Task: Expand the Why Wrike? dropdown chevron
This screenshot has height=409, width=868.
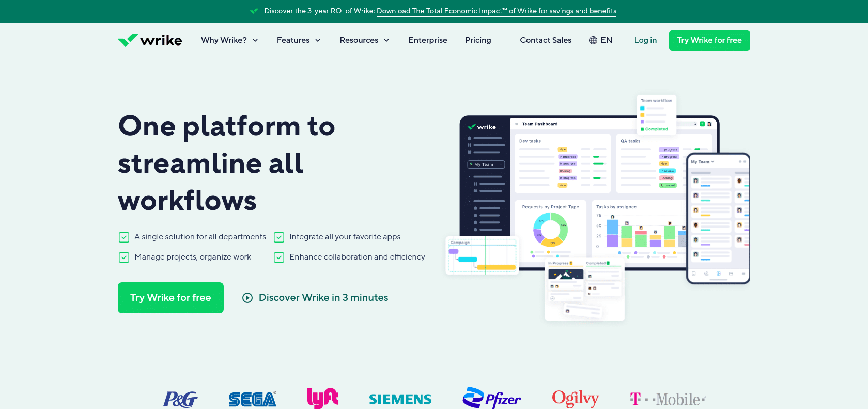Action: click(255, 40)
